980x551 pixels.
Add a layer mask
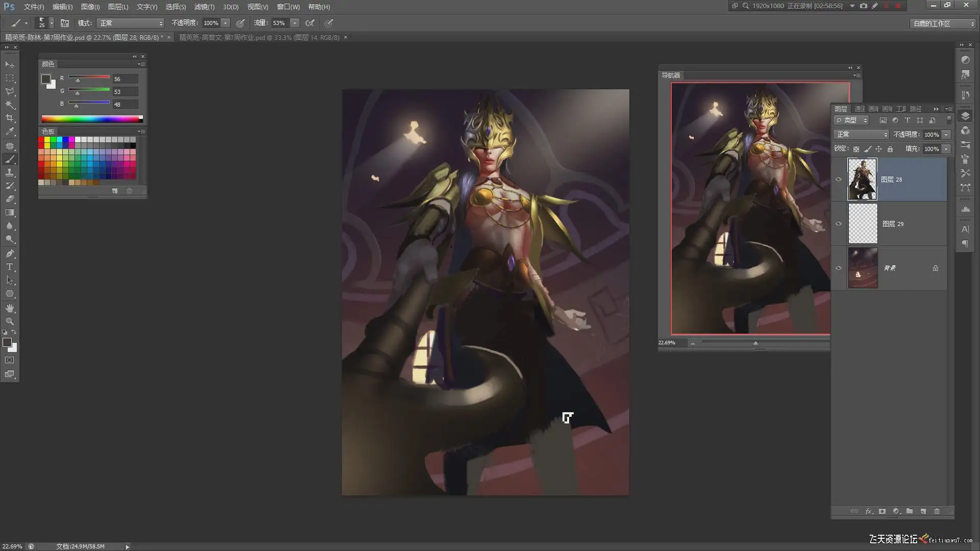882,511
